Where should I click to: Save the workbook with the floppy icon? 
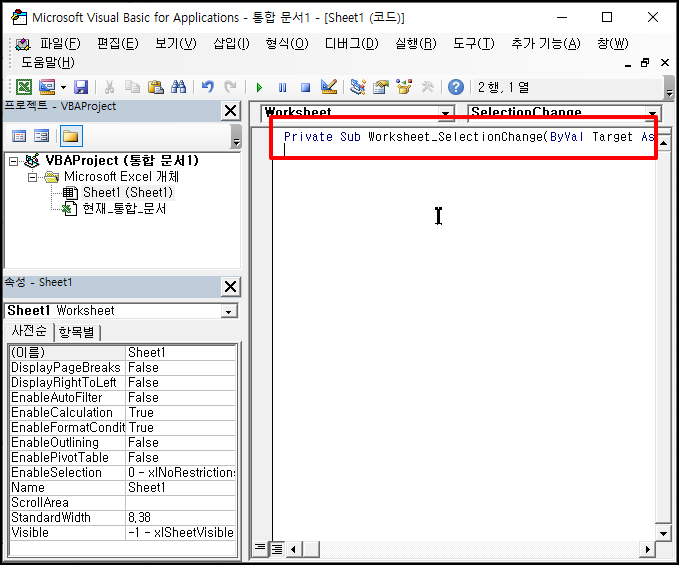coord(81,87)
